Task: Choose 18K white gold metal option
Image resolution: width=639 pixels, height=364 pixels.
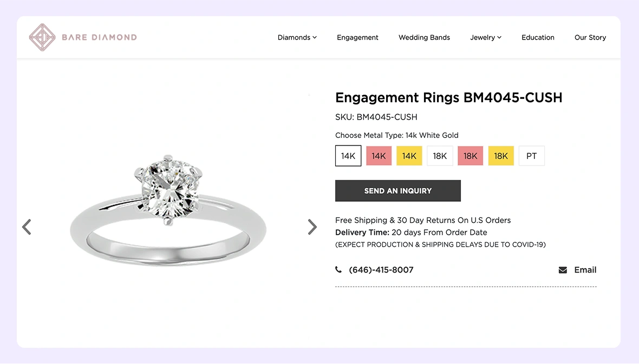Action: click(440, 156)
